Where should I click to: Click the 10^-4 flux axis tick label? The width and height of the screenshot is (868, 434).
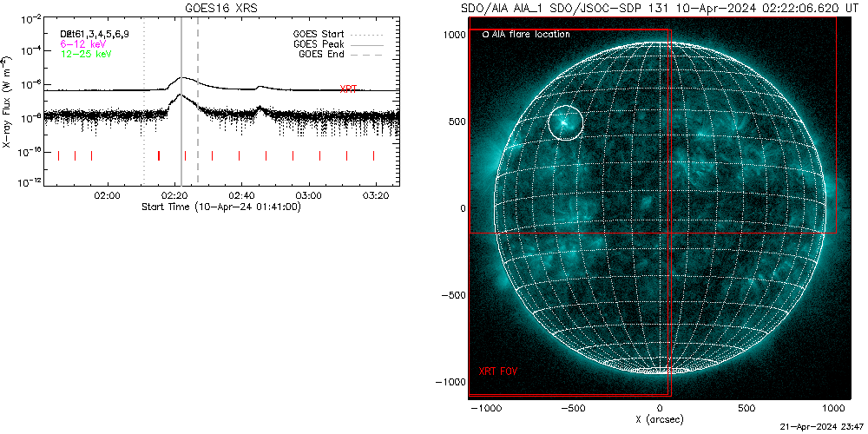(x=31, y=51)
